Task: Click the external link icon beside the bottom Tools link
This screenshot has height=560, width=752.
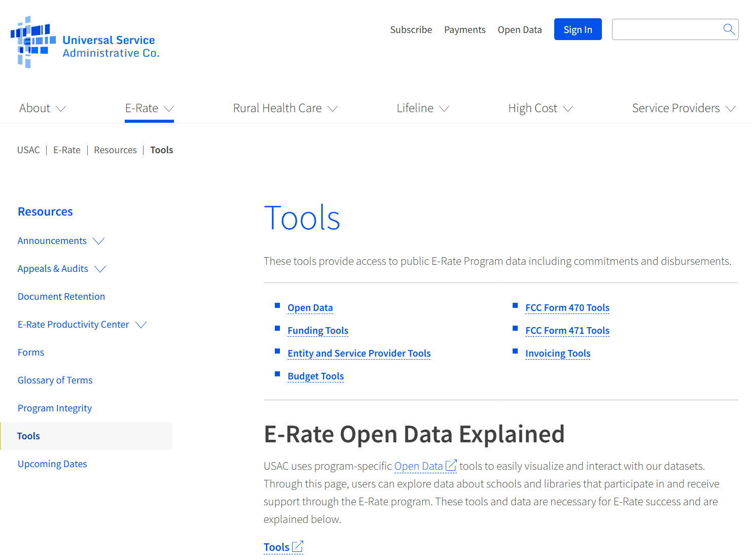Action: (x=298, y=547)
